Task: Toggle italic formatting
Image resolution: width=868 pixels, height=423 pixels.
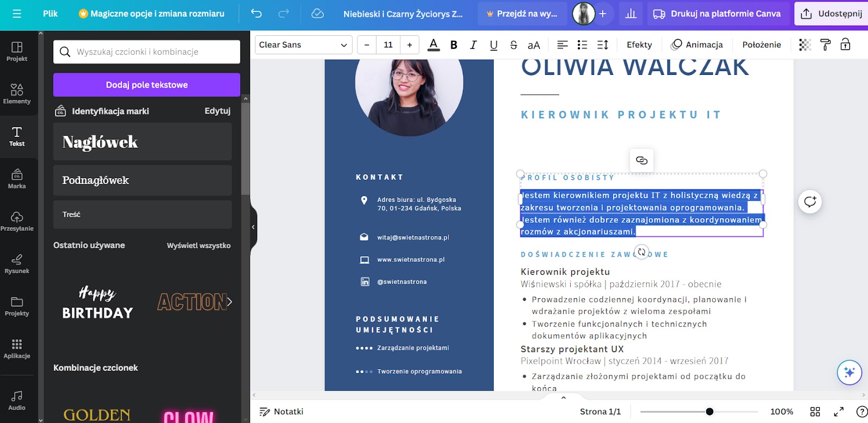Action: point(474,45)
